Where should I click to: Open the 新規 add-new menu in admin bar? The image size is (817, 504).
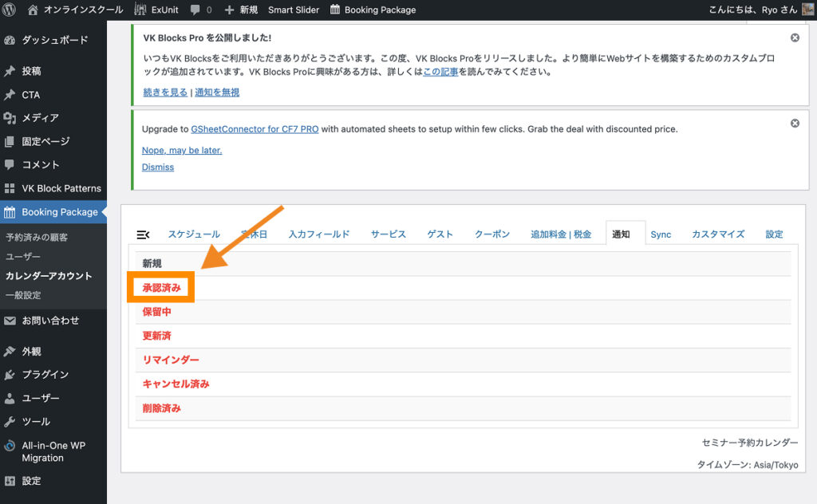[241, 10]
